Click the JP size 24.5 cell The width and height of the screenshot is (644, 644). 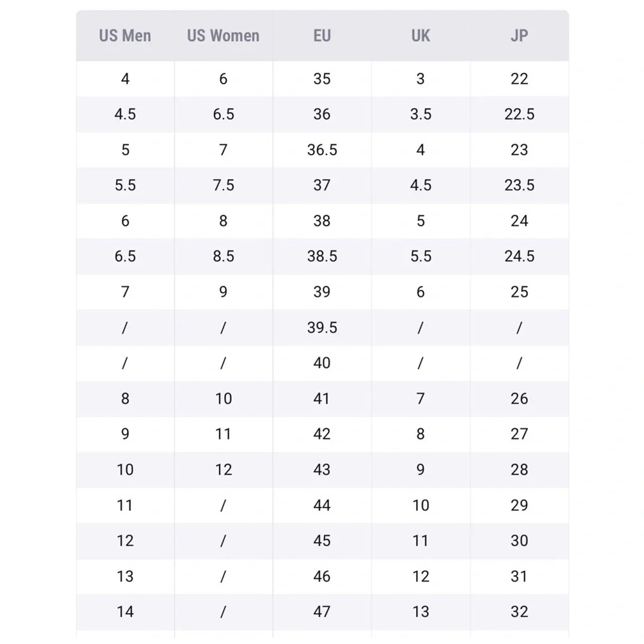tap(520, 256)
